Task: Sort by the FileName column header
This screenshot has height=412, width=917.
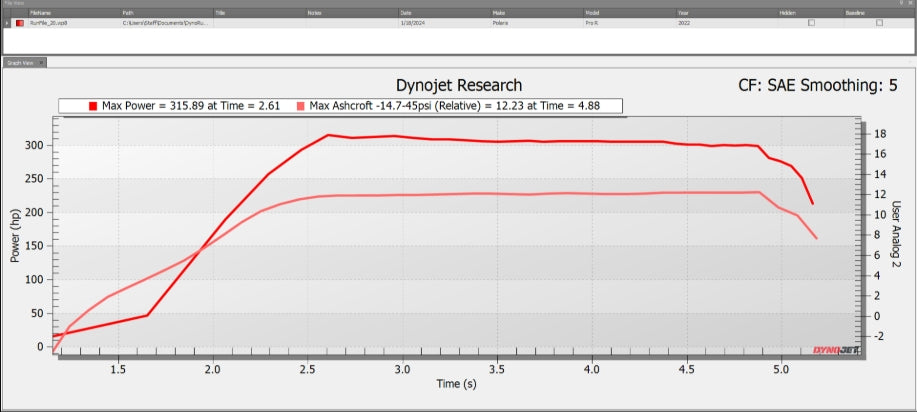Action: 42,13
